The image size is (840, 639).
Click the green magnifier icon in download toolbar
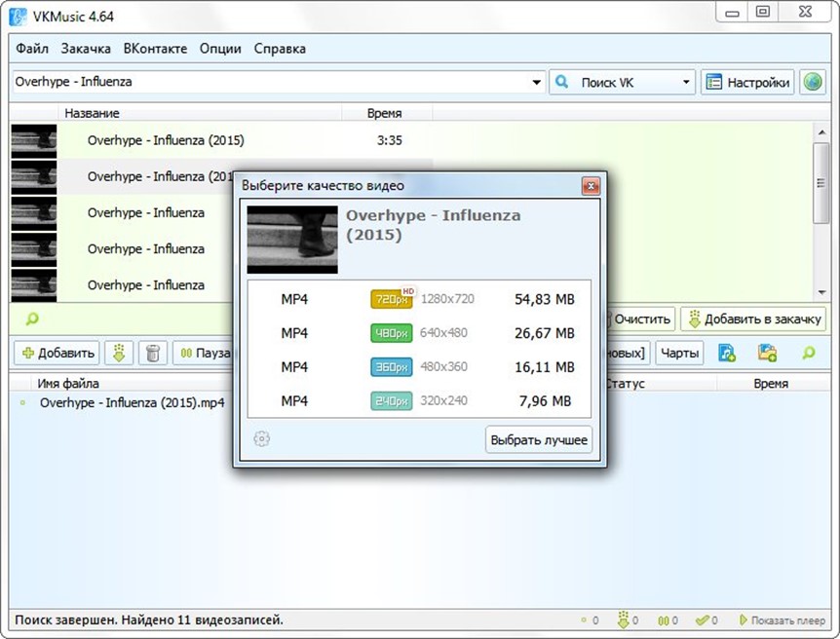pyautogui.click(x=809, y=353)
